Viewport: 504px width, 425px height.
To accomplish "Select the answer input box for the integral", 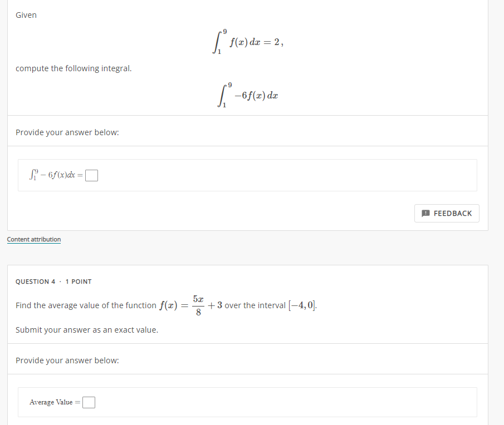I will point(91,175).
